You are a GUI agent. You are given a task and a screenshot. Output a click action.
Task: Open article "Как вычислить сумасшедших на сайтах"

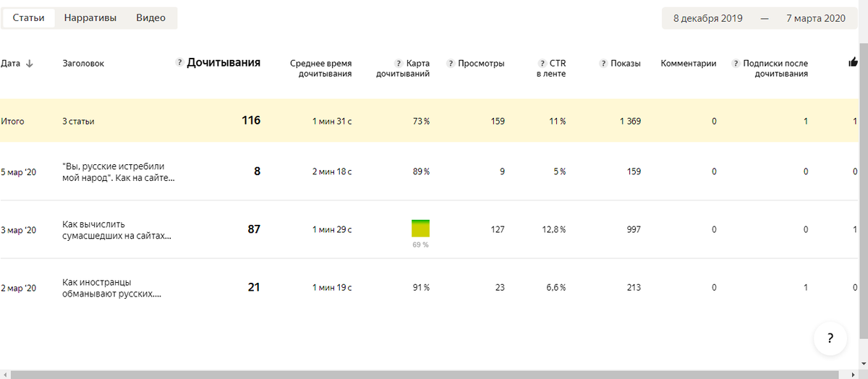tap(117, 230)
